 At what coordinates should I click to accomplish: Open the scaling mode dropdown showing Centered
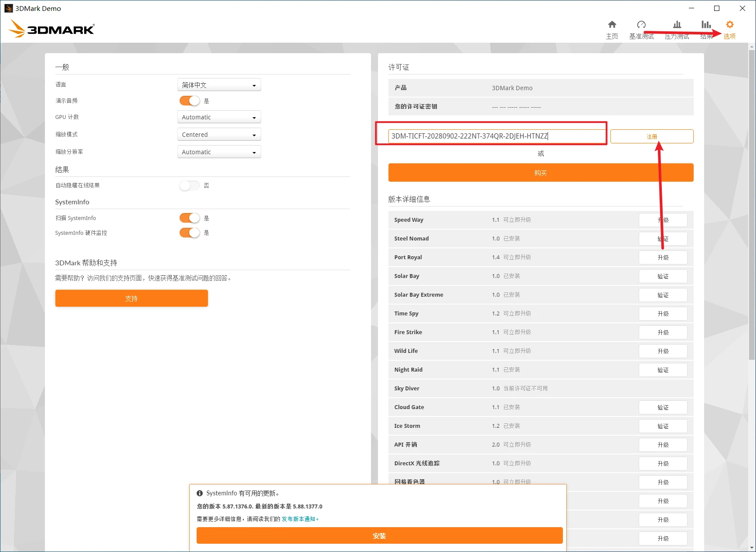[219, 135]
